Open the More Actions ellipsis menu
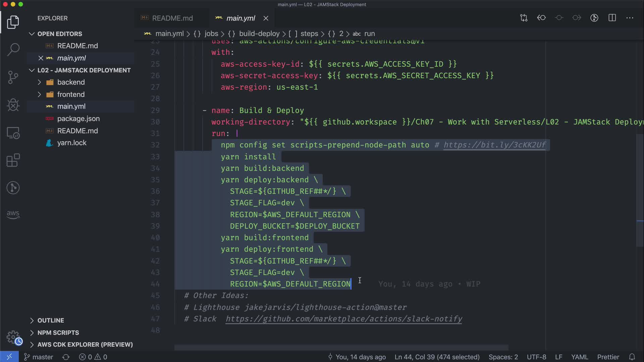 coord(630,18)
